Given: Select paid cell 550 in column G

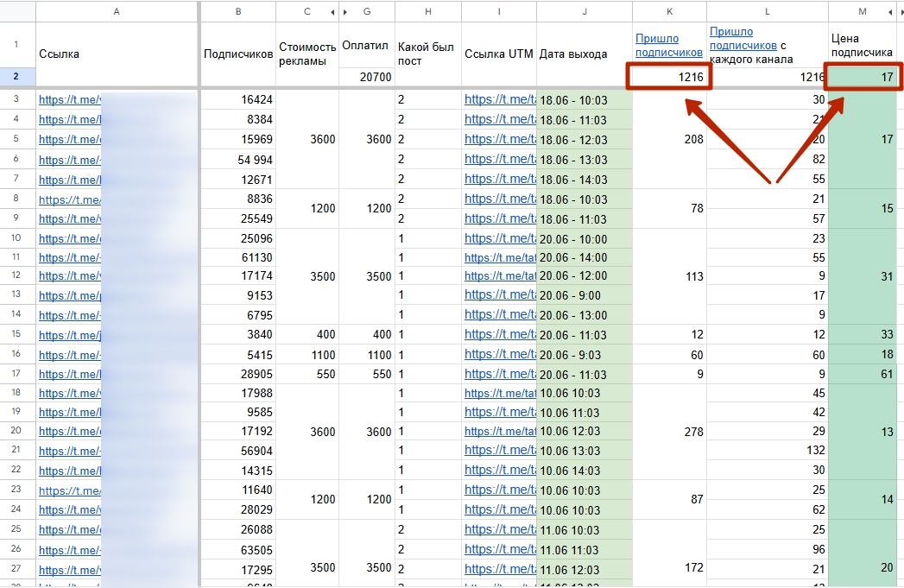Looking at the screenshot, I should 367,374.
